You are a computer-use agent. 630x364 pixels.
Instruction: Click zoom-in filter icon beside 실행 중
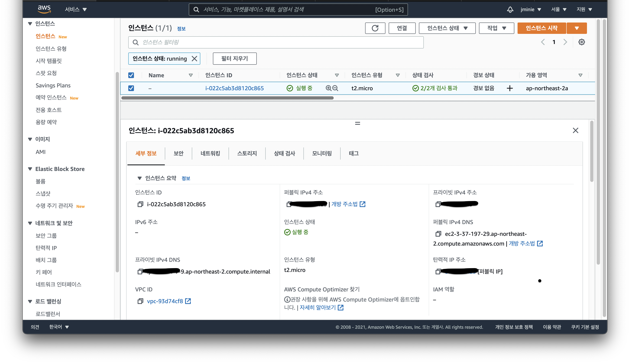click(x=329, y=88)
